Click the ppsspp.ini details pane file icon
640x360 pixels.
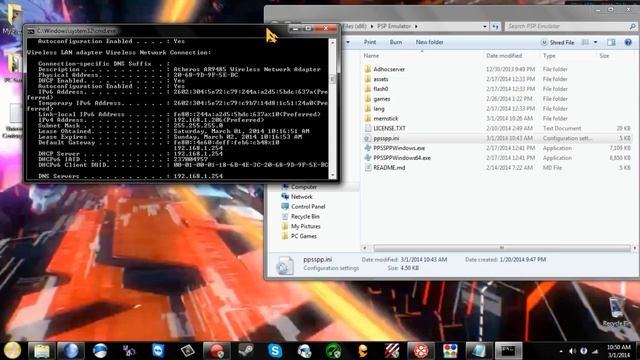tap(284, 265)
